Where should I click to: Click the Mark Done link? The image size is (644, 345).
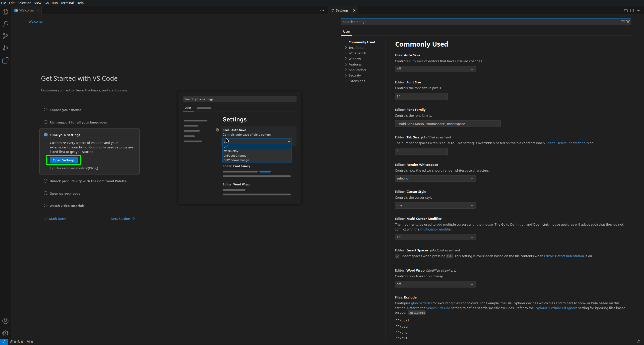(x=55, y=219)
